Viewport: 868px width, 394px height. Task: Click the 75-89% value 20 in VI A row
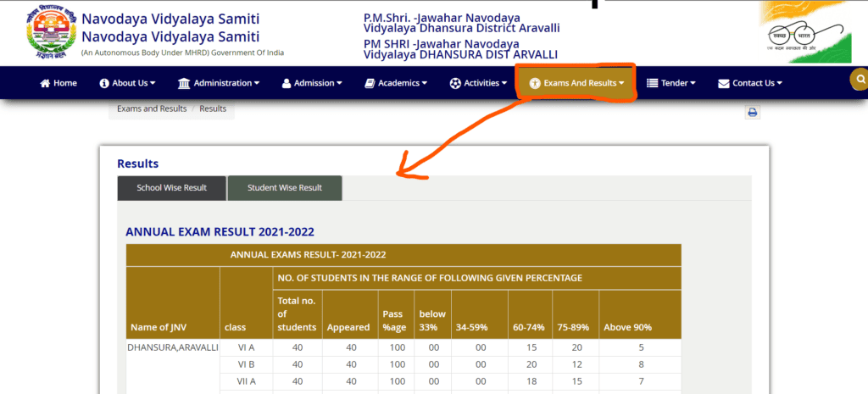tap(576, 347)
